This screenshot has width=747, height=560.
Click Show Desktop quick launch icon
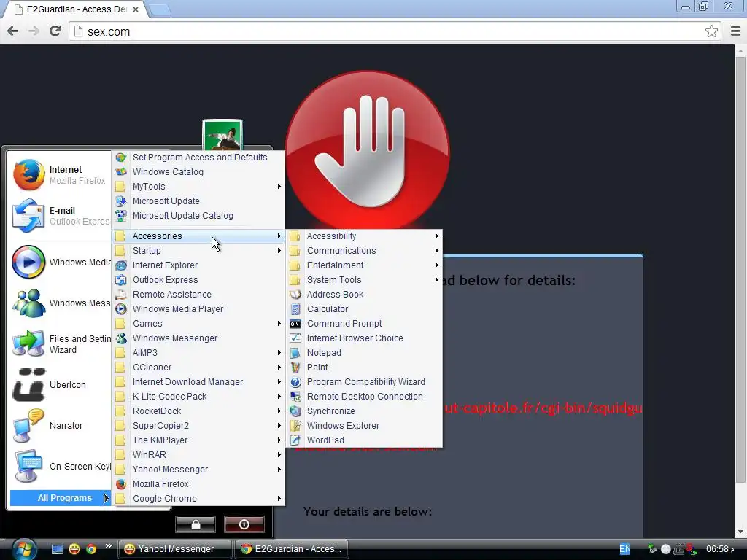[58, 549]
